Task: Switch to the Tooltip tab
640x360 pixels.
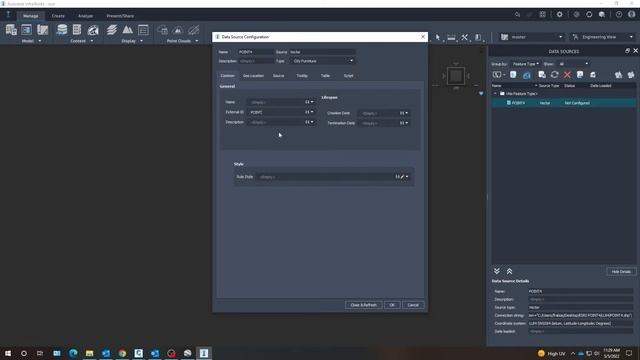Action: tap(302, 76)
